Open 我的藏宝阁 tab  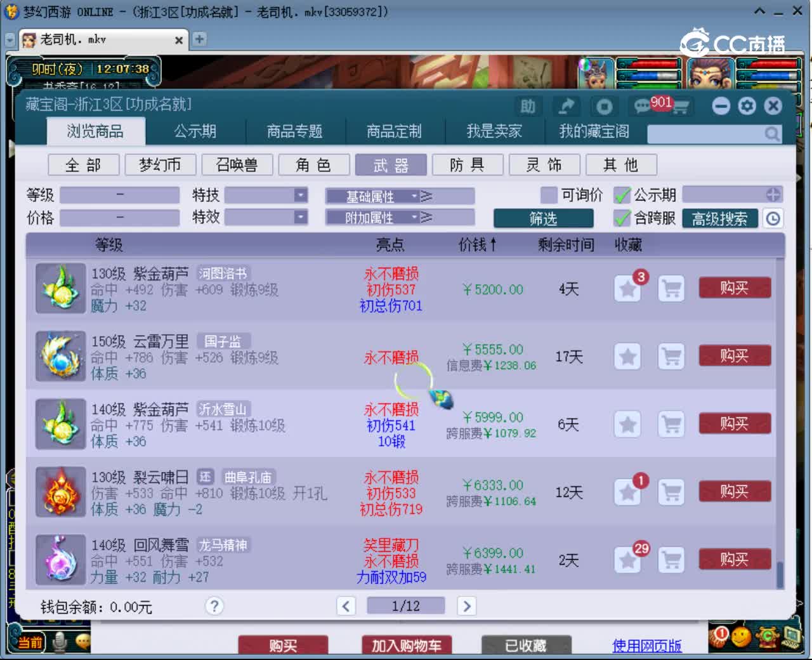pos(594,131)
